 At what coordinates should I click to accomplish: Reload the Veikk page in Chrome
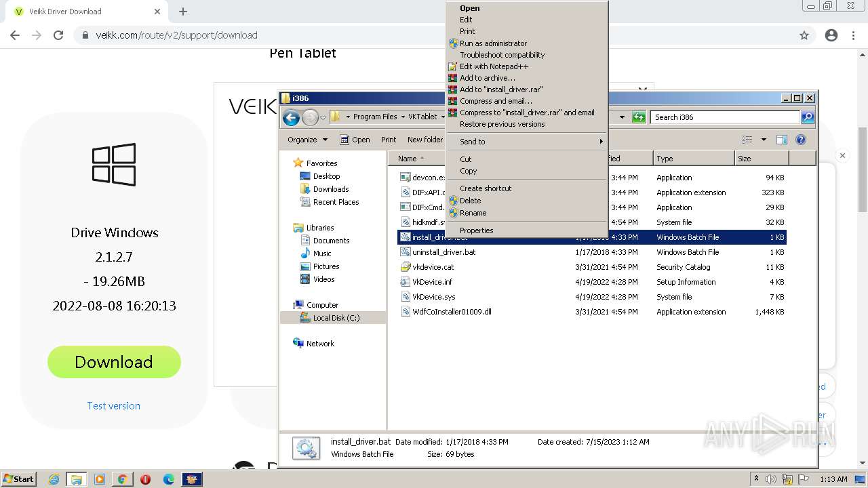pos(58,35)
